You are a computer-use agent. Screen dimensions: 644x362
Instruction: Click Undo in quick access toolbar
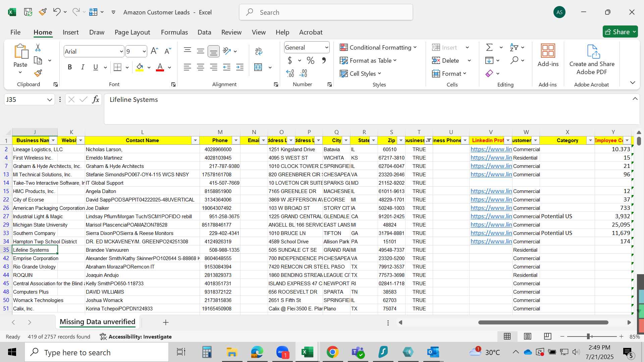coord(56,12)
